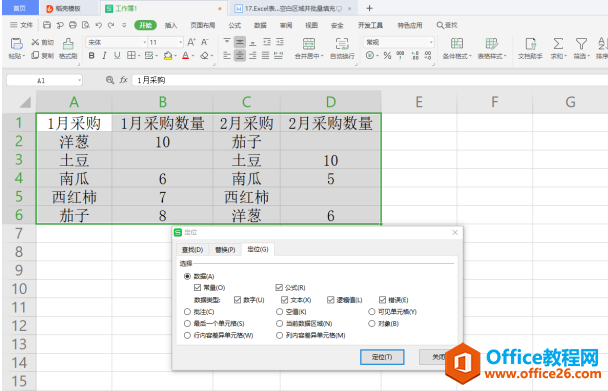The image size is (608, 391).
Task: Click the vertical middle align icon
Action: (x=240, y=42)
